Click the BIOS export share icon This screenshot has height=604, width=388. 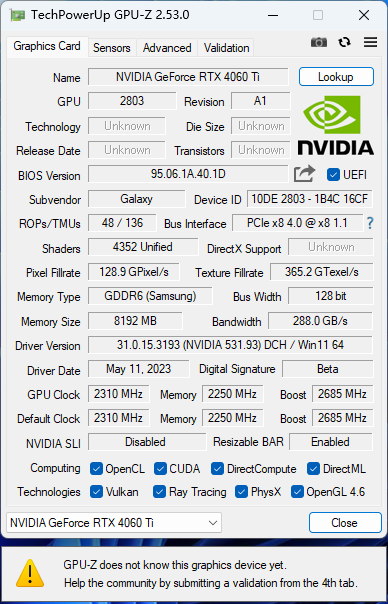304,174
